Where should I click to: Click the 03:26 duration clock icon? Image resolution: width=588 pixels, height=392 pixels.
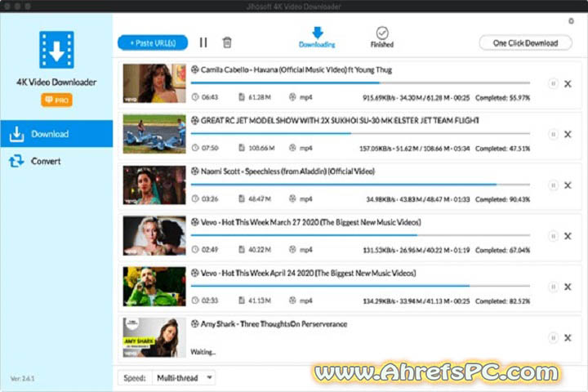pos(195,198)
